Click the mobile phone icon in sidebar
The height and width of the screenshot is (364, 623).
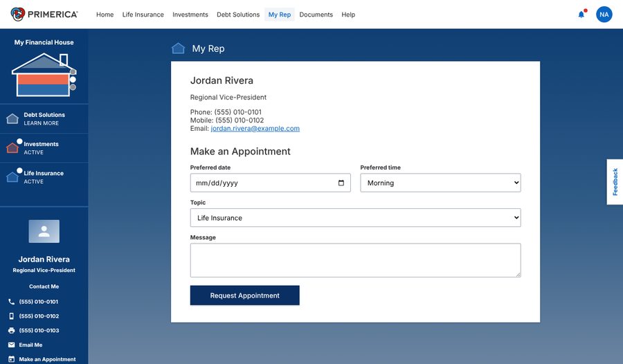coord(12,316)
